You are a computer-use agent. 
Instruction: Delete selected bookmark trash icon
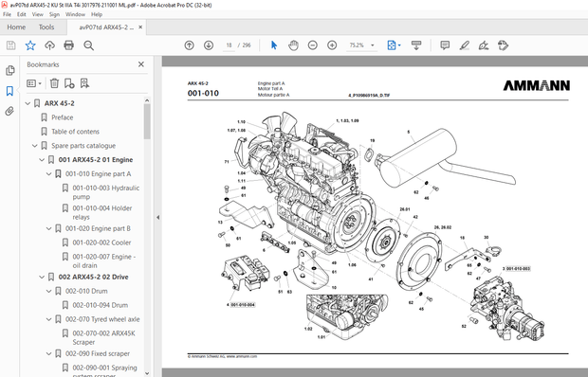coord(54,83)
